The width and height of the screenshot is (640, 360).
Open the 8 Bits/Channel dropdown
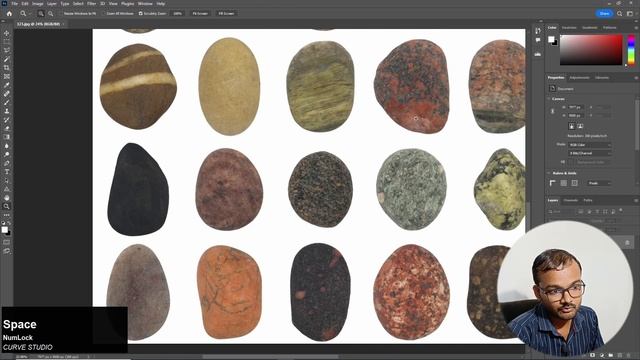[x=590, y=153]
